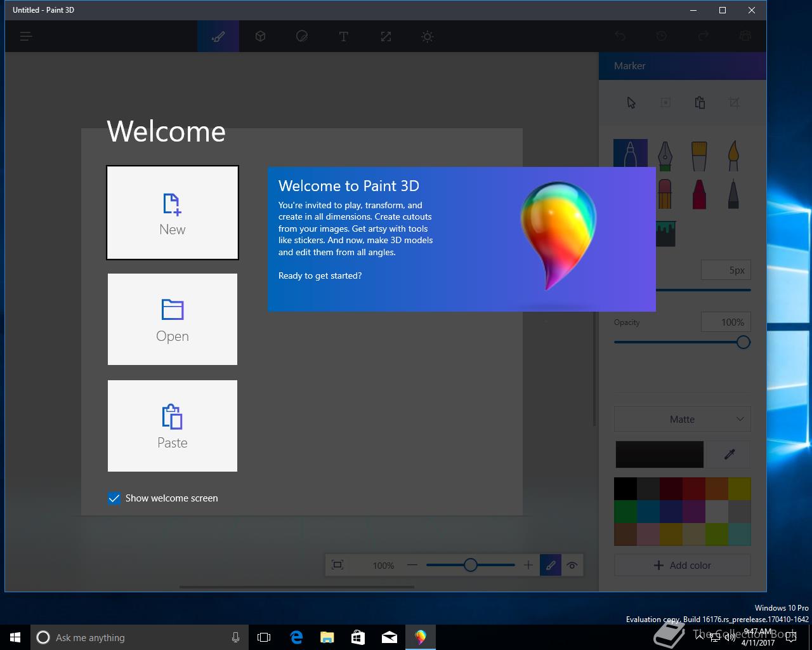Pick the white color swatch
812x650 pixels.
pyautogui.click(x=717, y=512)
